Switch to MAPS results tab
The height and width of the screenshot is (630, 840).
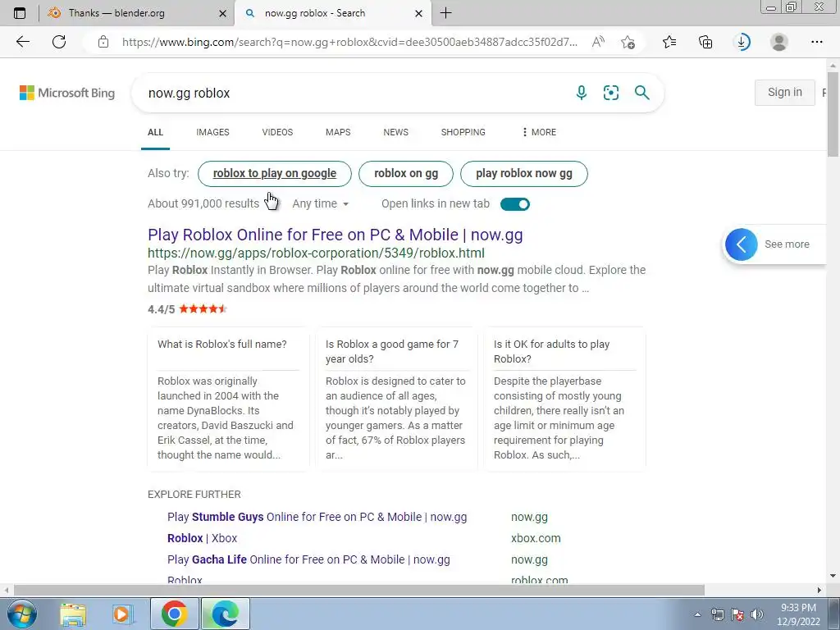click(338, 132)
